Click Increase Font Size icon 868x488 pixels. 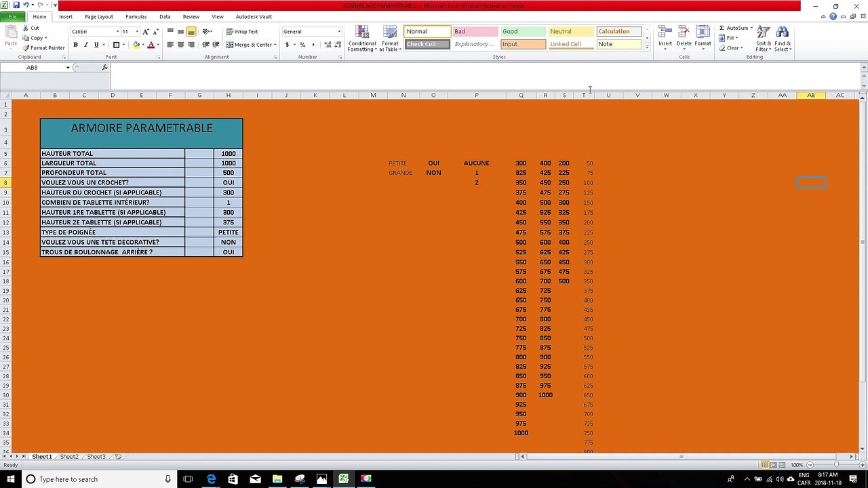click(146, 32)
